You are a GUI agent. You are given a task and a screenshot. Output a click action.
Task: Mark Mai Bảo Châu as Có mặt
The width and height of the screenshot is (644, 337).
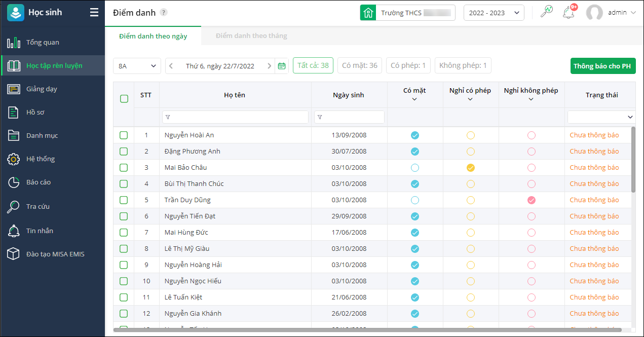[x=415, y=168]
